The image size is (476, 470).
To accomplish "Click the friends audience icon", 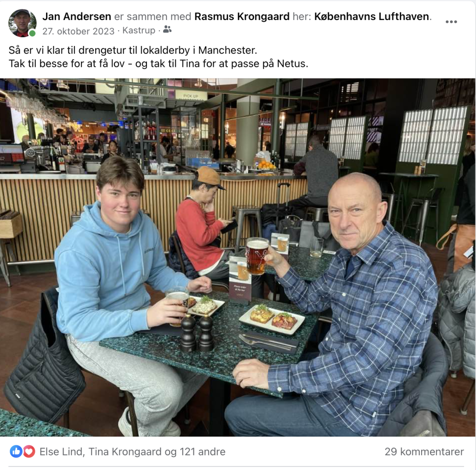I will tap(167, 29).
